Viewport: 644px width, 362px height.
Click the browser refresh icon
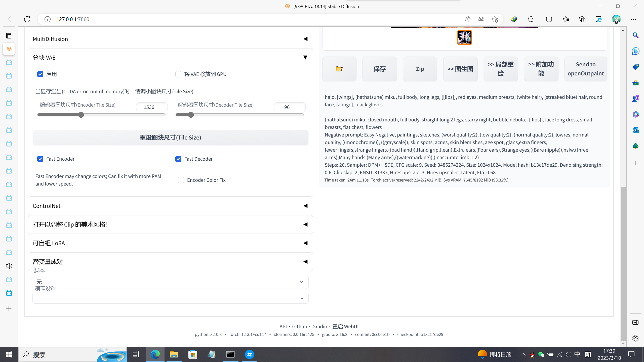coord(27,19)
